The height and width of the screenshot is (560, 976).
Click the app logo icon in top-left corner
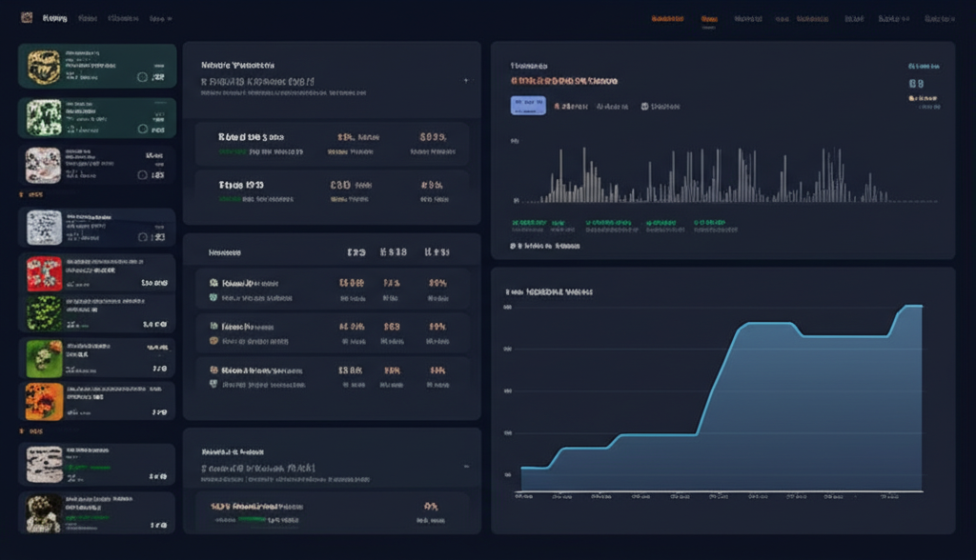(x=26, y=17)
